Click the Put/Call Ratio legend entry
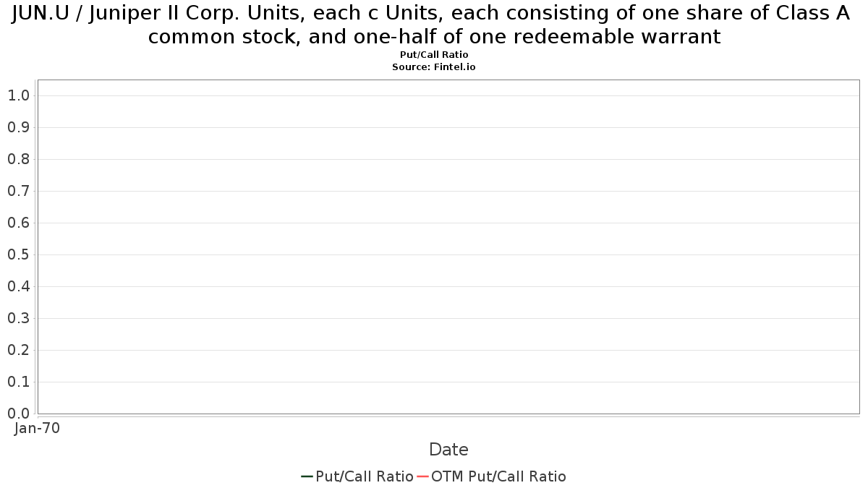The image size is (868, 488). [x=357, y=476]
